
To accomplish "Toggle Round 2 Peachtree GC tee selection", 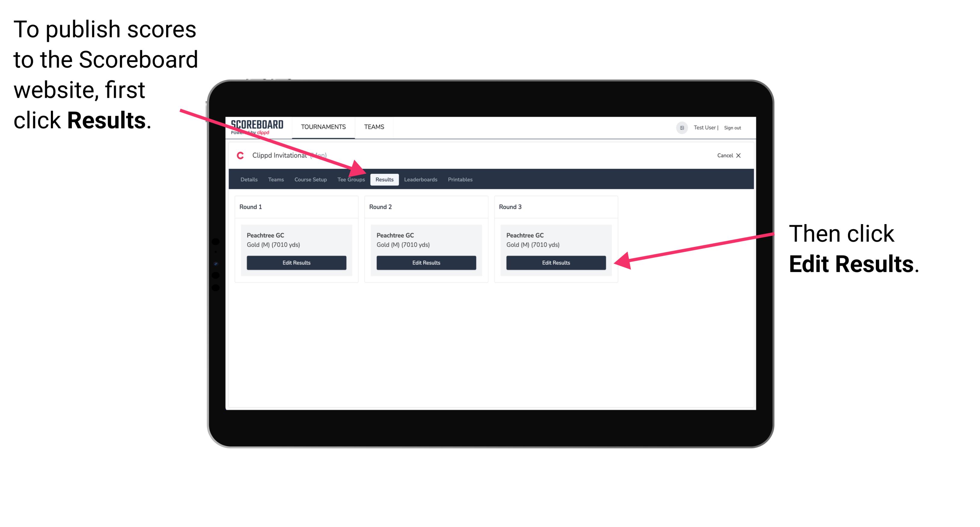I will click(425, 240).
